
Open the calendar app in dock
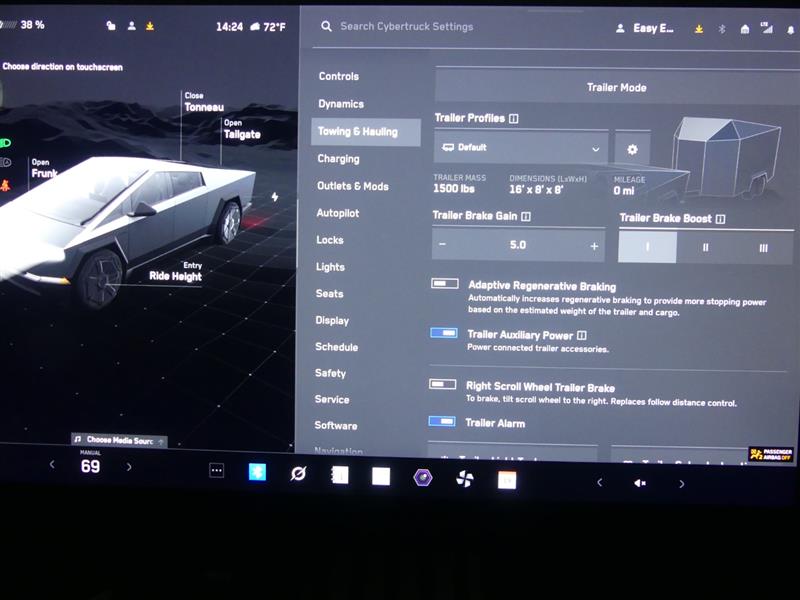tap(507, 480)
